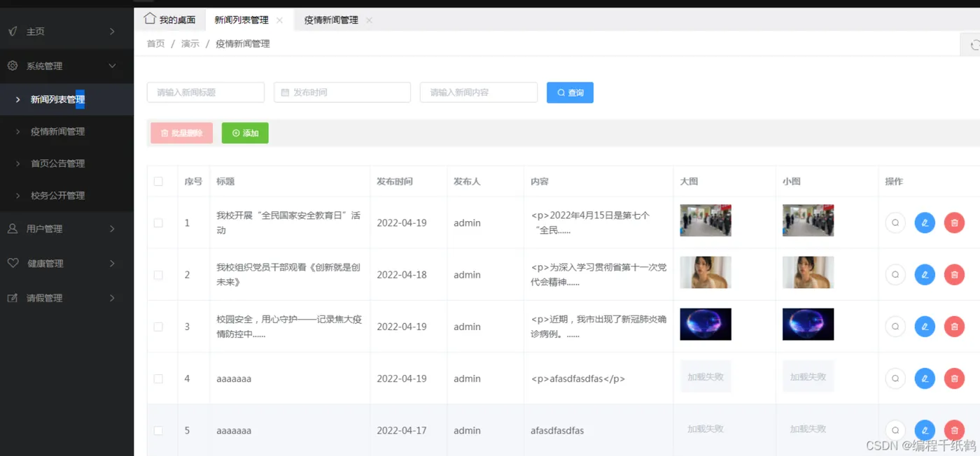
Task: Open 新闻列表管理 in the sidebar
Action: coord(66,99)
